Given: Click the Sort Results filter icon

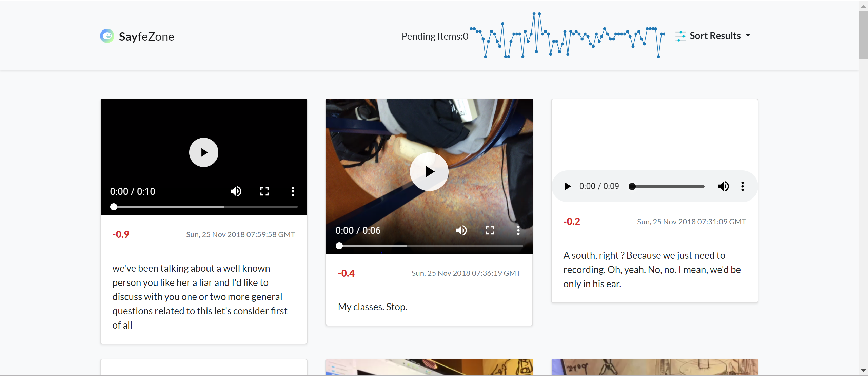Looking at the screenshot, I should pyautogui.click(x=680, y=36).
